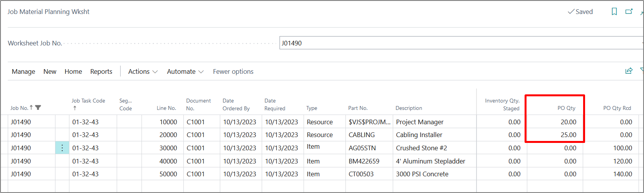Screen dimensions: 644x193
Task: Open the New menu
Action: [x=50, y=71]
